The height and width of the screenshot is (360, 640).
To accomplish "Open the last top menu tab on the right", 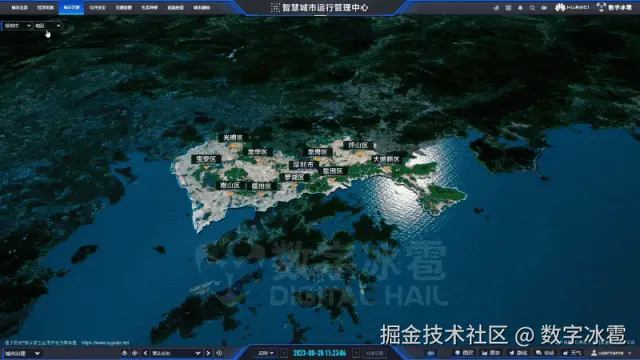I will (202, 8).
